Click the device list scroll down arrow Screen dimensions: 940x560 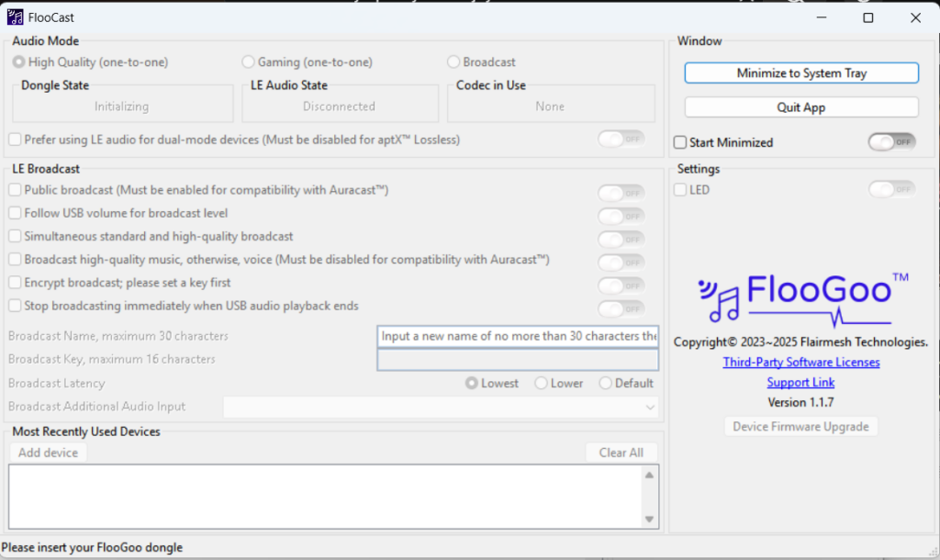649,520
